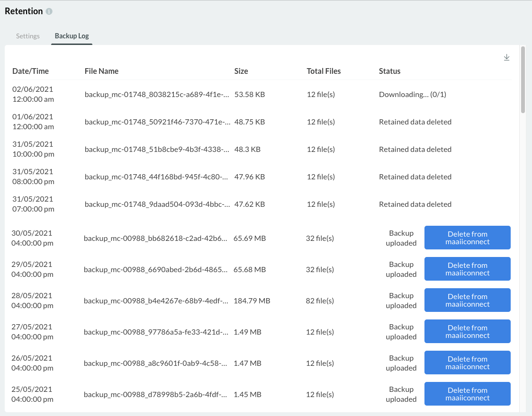Click the Size column header

point(241,71)
